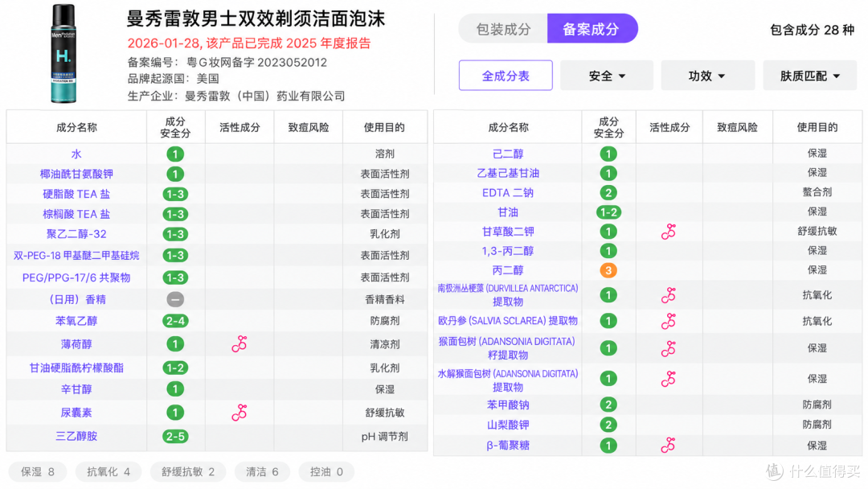Open the 己二醇 ingredient link
The height and width of the screenshot is (489, 868).
(508, 154)
